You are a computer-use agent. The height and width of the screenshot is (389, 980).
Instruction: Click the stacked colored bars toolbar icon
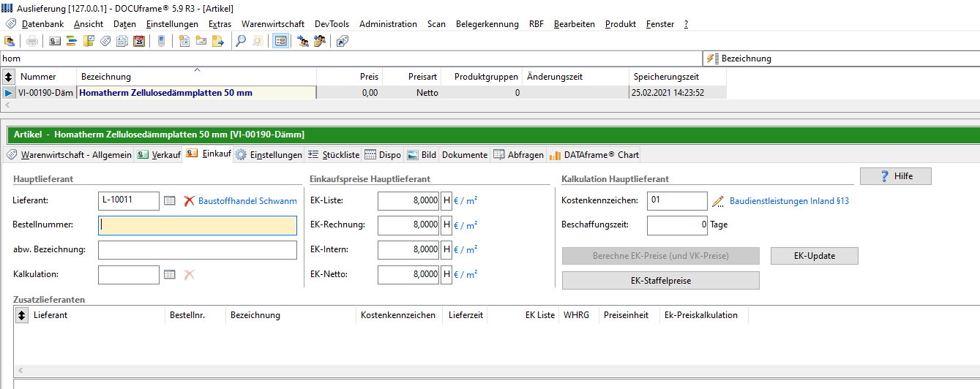tap(72, 41)
